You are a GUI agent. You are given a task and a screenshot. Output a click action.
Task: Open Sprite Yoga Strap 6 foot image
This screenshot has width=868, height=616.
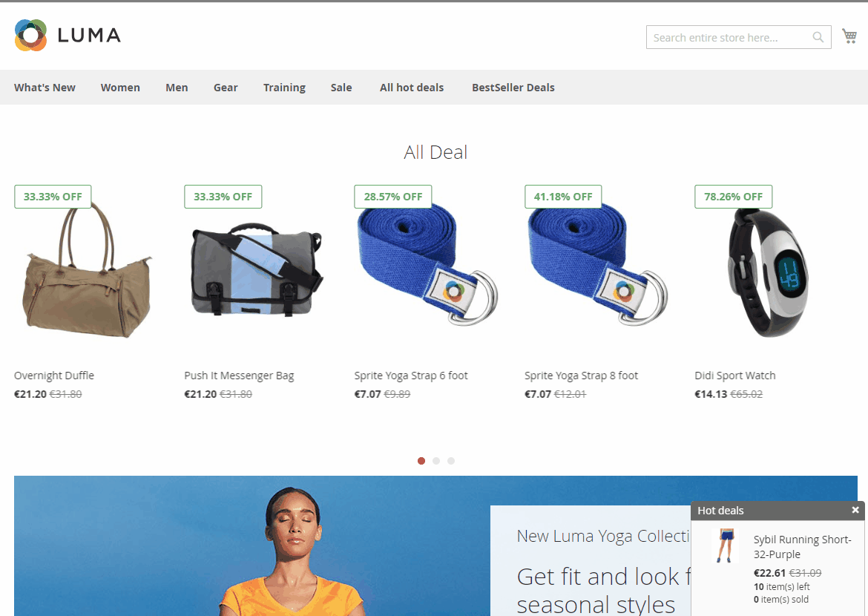(427, 264)
